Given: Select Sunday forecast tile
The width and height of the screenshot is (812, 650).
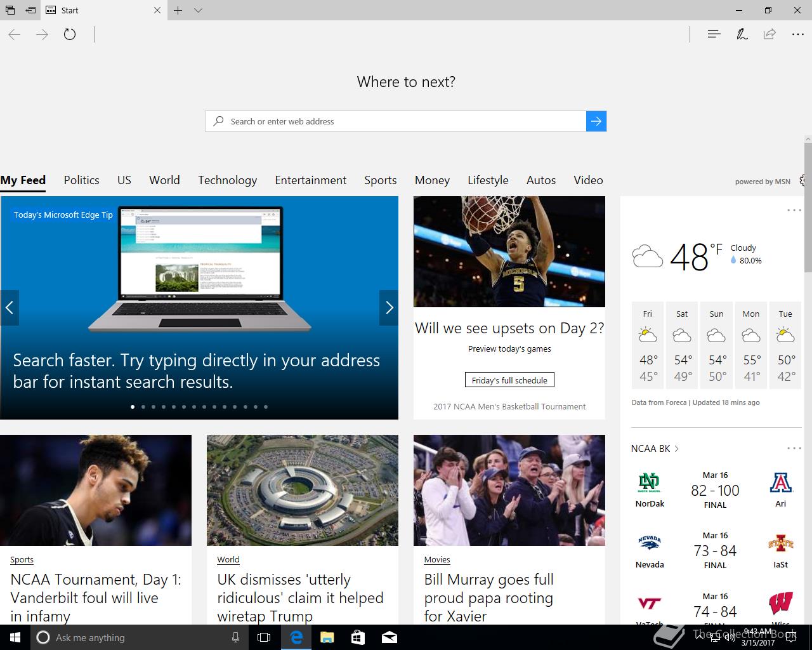Looking at the screenshot, I should [716, 345].
